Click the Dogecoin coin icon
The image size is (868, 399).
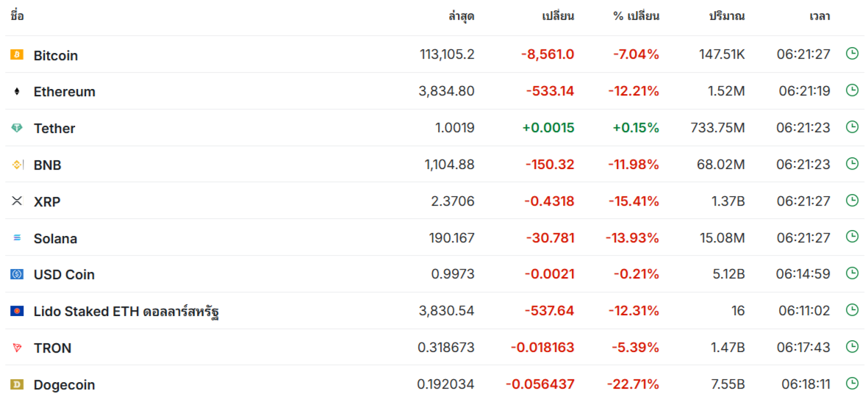click(17, 384)
